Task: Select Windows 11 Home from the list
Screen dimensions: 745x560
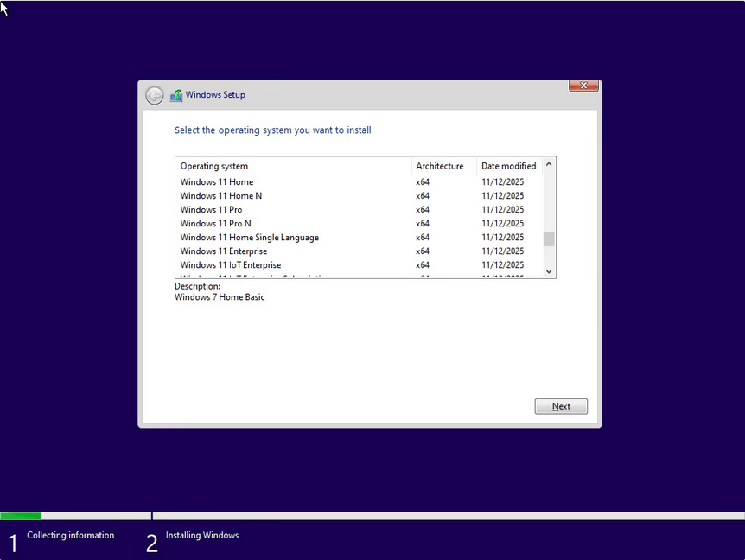Action: pyautogui.click(x=217, y=182)
